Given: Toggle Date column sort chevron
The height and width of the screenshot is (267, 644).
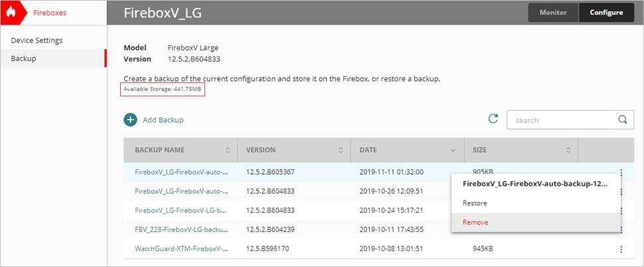Looking at the screenshot, I should pos(453,151).
